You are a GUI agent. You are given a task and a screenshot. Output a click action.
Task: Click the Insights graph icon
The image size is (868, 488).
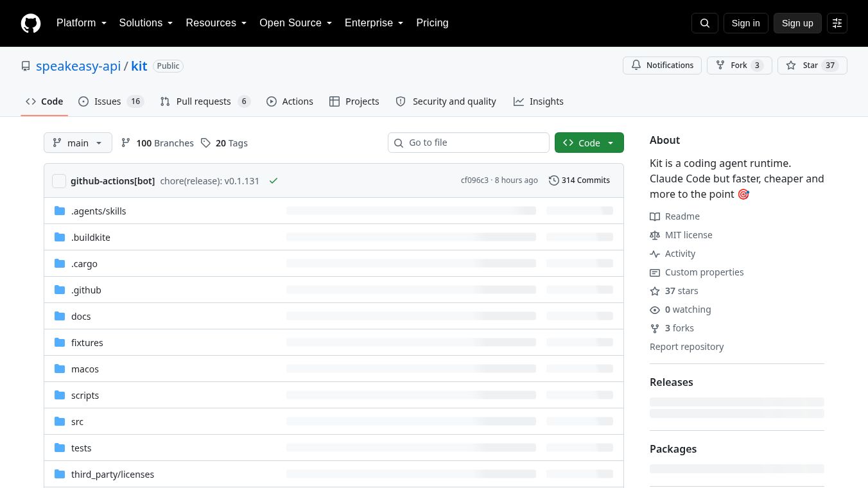(x=519, y=101)
